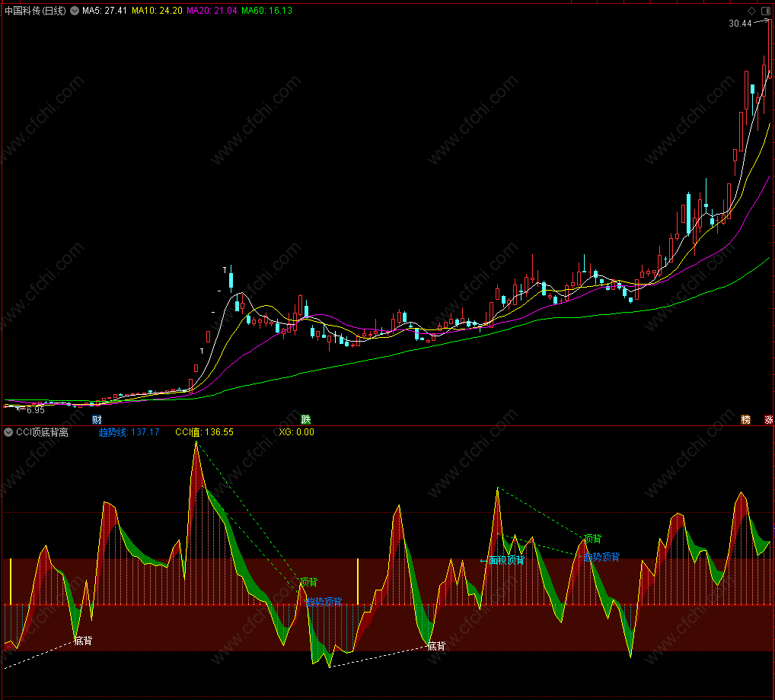Toggle the side panel icon at top-right
This screenshot has width=775, height=700.
[766, 11]
